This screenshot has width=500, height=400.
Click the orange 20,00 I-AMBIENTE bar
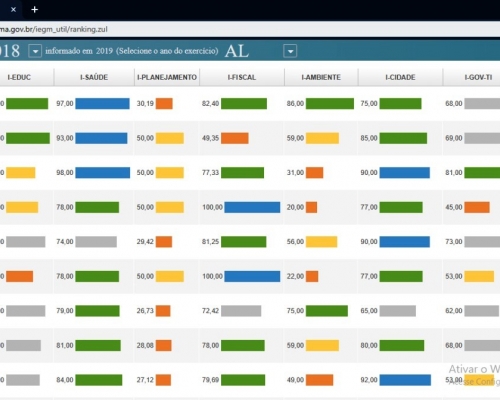tap(311, 207)
